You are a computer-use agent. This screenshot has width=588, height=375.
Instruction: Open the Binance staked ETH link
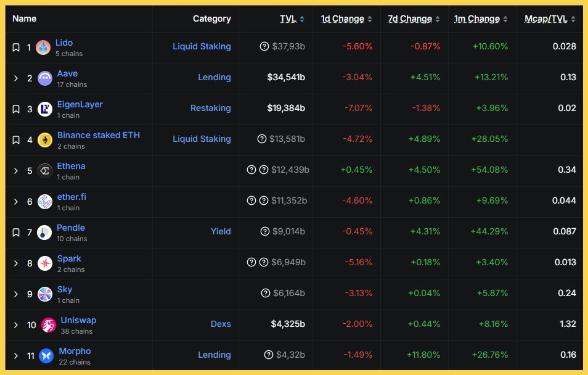[99, 135]
